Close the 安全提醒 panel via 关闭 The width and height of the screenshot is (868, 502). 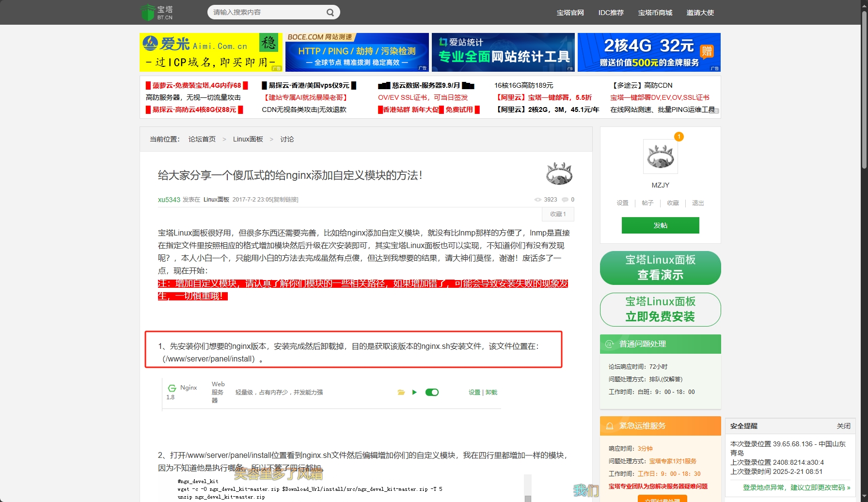(x=844, y=425)
